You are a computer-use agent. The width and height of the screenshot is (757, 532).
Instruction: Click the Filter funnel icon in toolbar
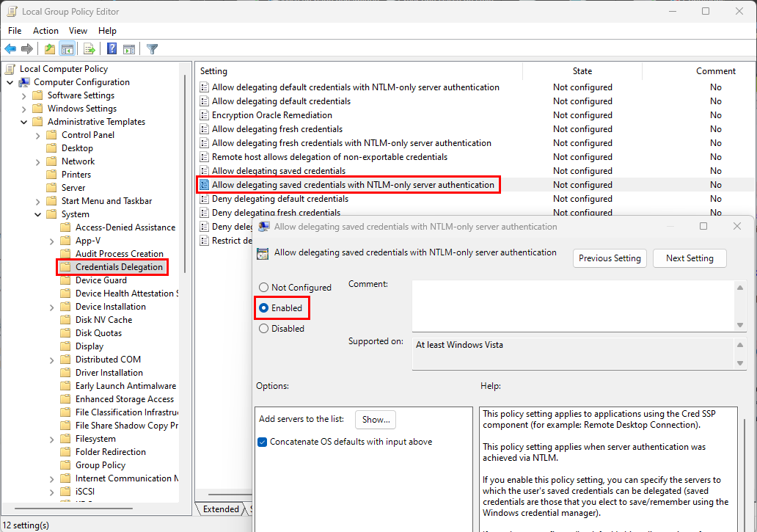(x=152, y=48)
